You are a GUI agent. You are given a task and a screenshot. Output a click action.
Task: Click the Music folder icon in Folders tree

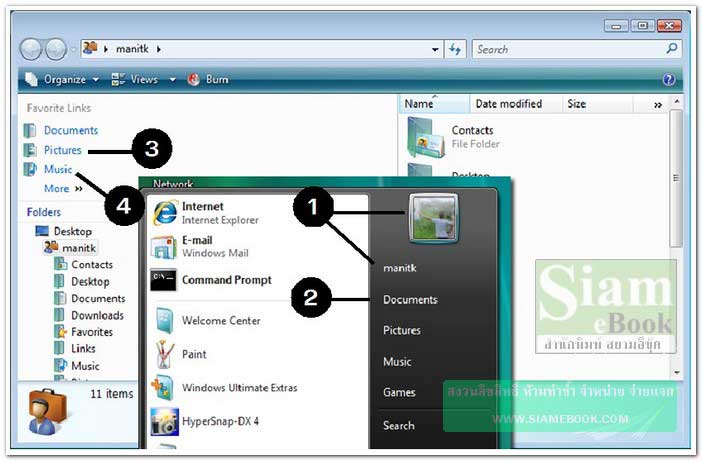pyautogui.click(x=60, y=365)
